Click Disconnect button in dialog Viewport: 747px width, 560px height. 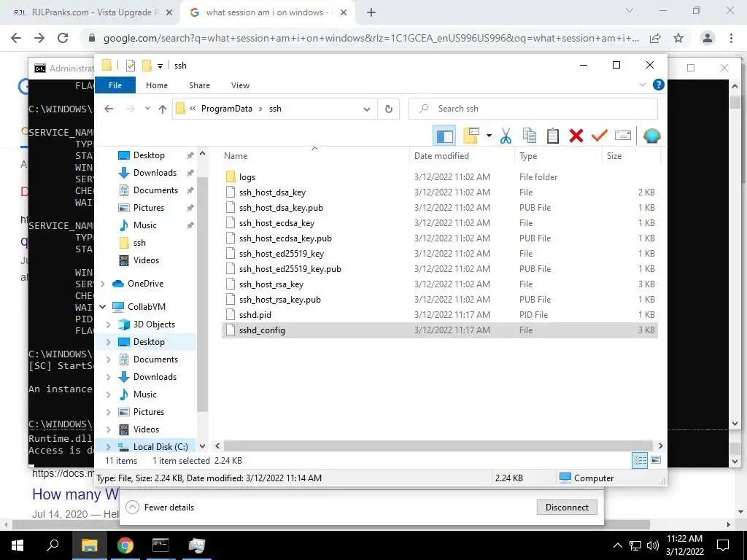pyautogui.click(x=566, y=507)
